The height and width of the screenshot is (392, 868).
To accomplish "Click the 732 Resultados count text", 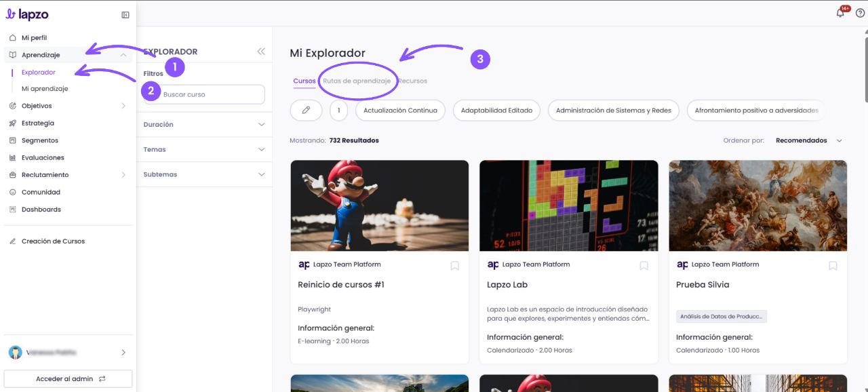I will tap(354, 140).
